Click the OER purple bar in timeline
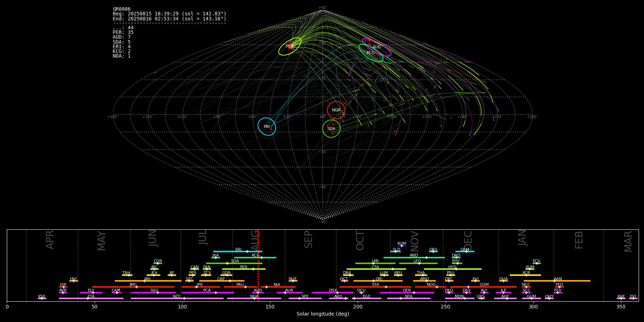 [x=407, y=293]
